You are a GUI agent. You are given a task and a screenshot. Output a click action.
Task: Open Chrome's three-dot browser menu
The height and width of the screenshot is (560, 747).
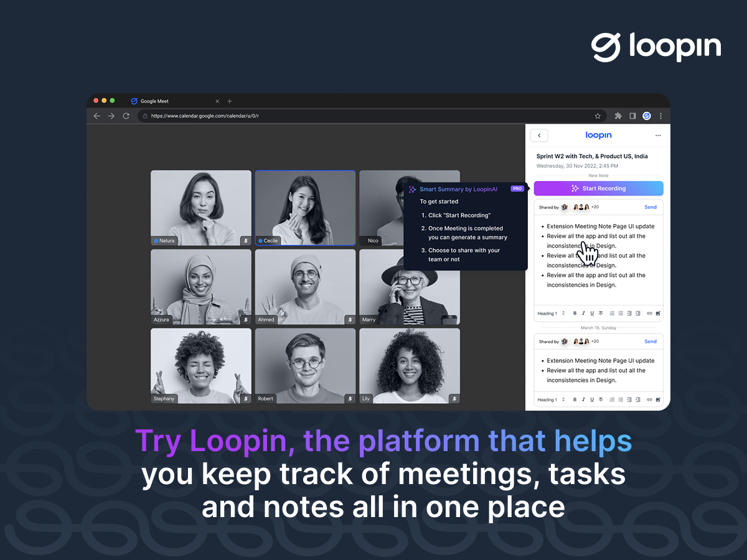[x=661, y=116]
